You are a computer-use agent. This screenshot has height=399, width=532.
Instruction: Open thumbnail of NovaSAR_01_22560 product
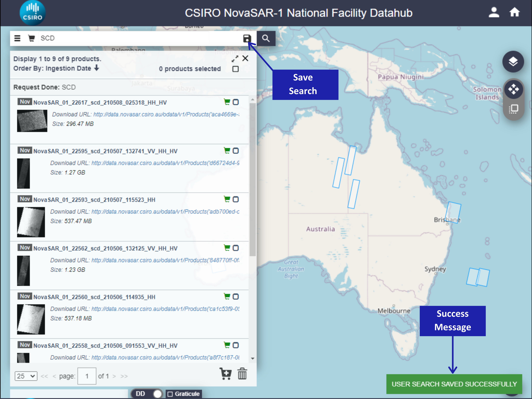click(31, 319)
